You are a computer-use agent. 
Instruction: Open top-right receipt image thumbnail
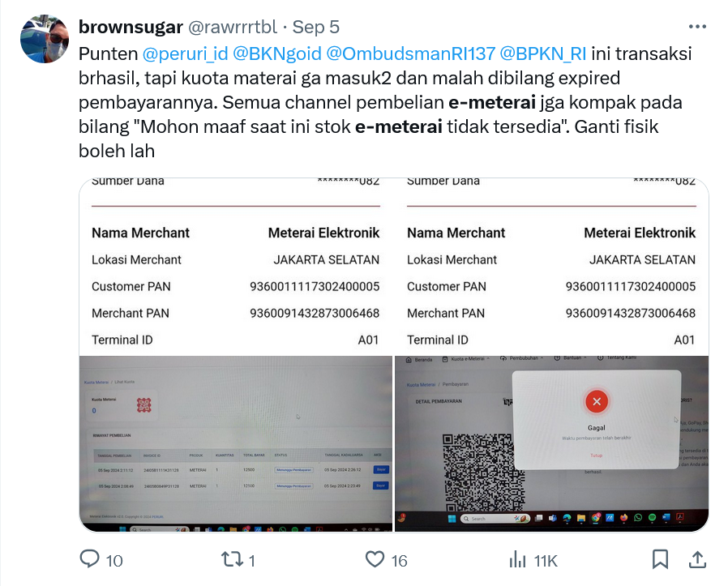(x=551, y=267)
